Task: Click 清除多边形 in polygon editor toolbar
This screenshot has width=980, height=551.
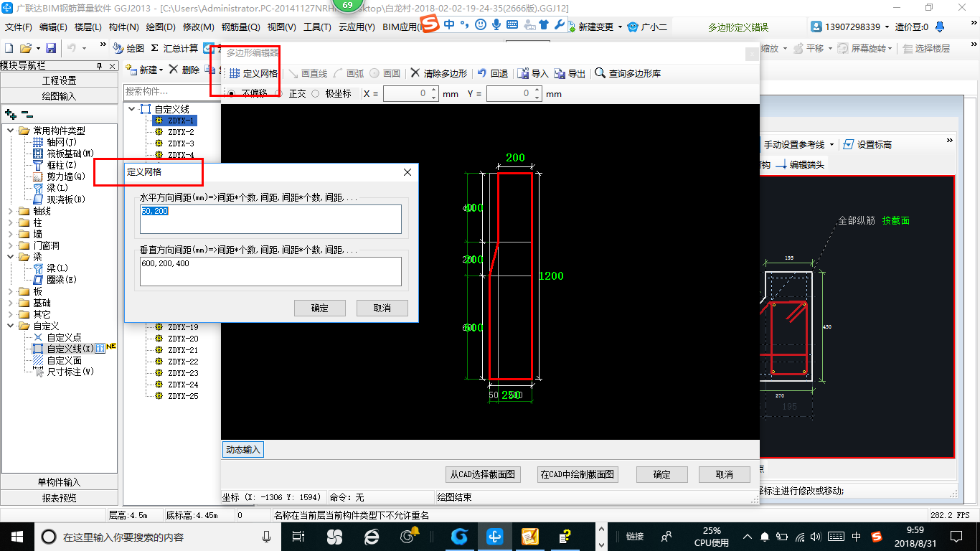Action: tap(438, 73)
